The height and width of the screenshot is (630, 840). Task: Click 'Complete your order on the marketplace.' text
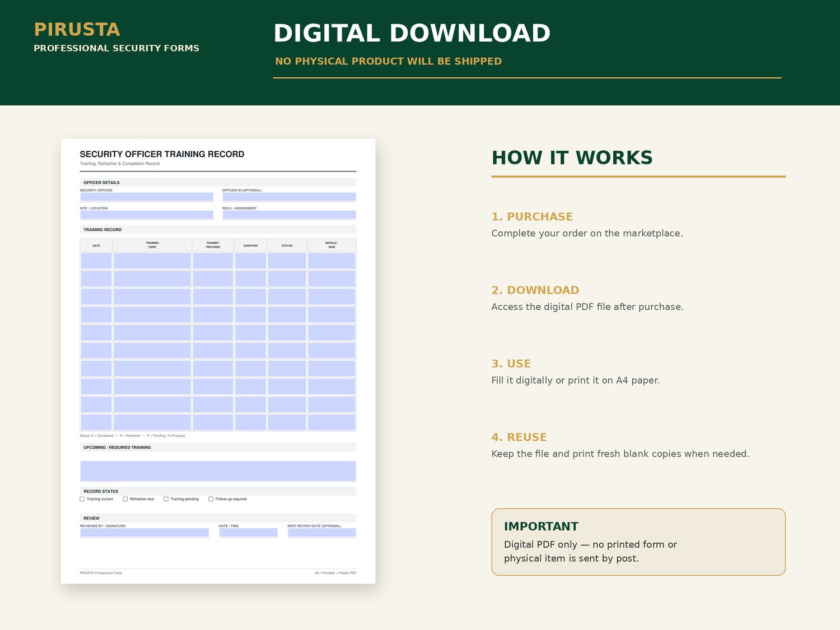587,234
